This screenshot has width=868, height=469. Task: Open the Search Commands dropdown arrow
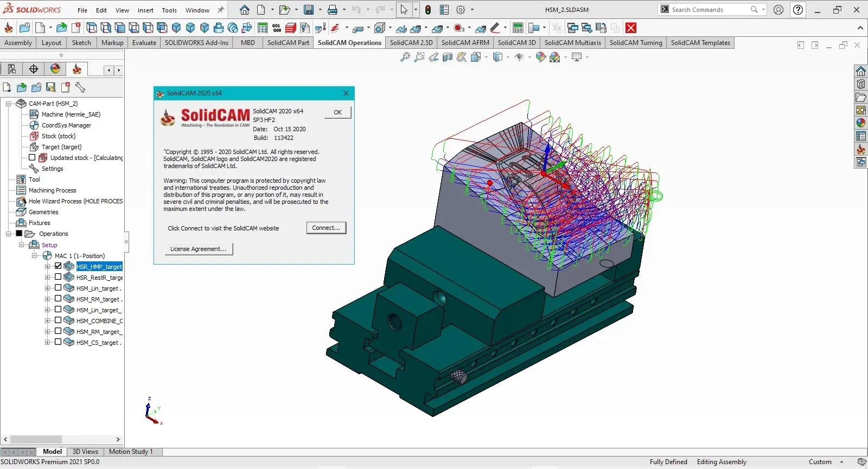(x=763, y=10)
